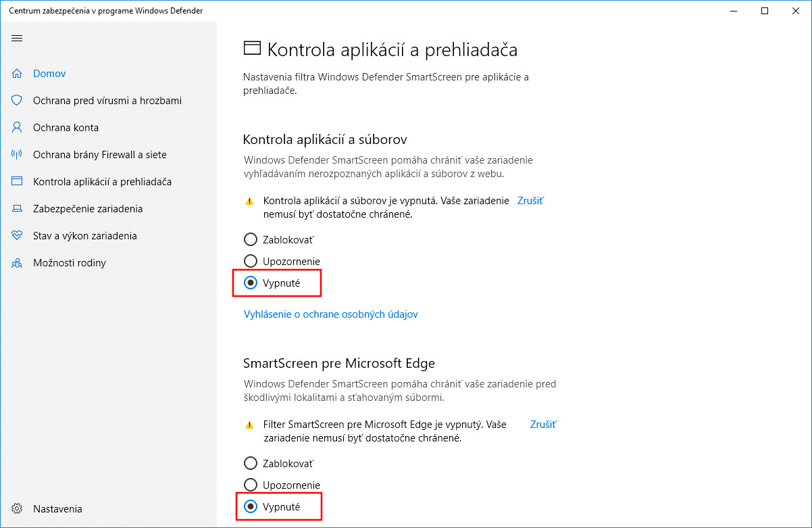
Task: Click the Ochrana konta person icon
Action: [17, 128]
